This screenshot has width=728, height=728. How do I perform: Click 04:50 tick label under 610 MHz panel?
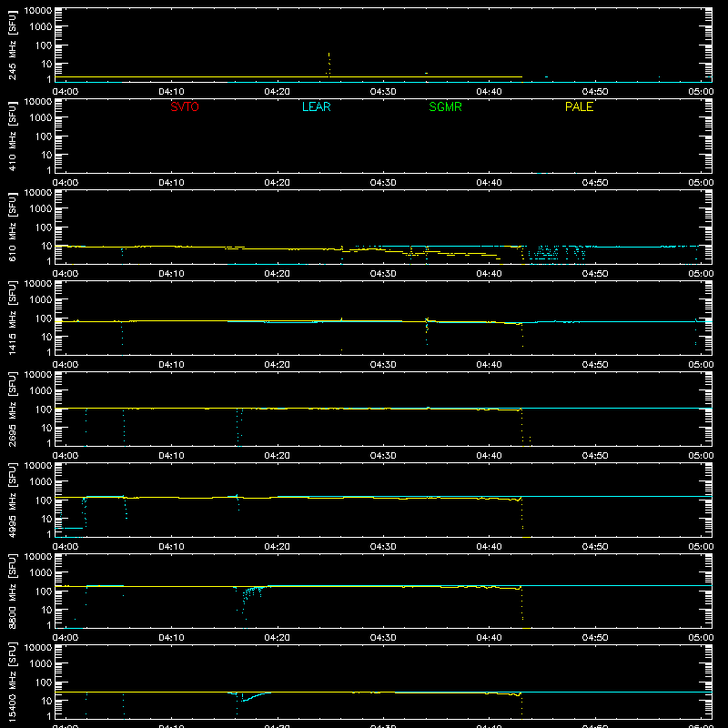click(x=595, y=274)
